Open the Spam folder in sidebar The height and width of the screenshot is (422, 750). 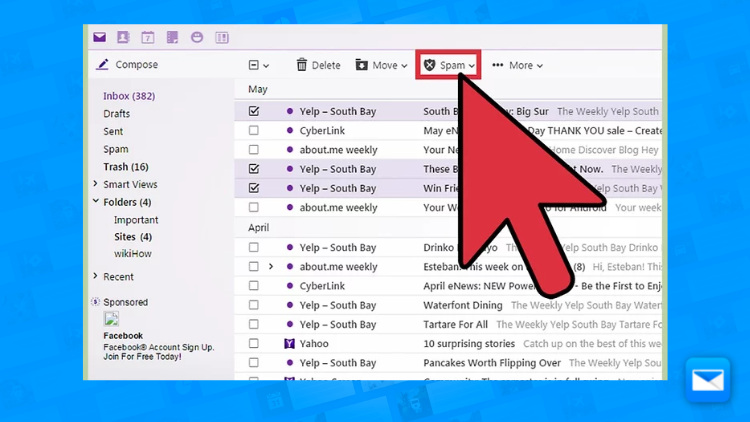[116, 149]
